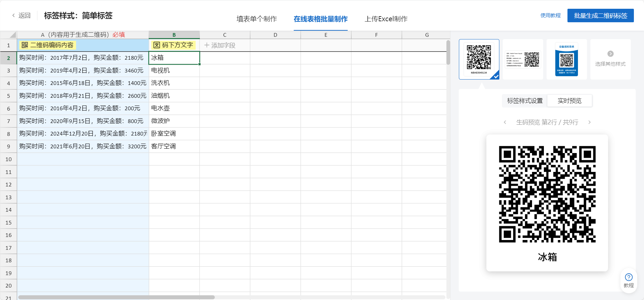The image size is (644, 300).
Task: Click empty cell C2 next to 冰箱
Action: [225, 58]
